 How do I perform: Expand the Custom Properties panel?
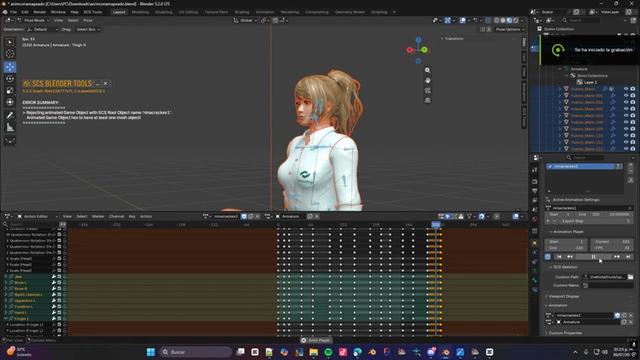(x=565, y=333)
